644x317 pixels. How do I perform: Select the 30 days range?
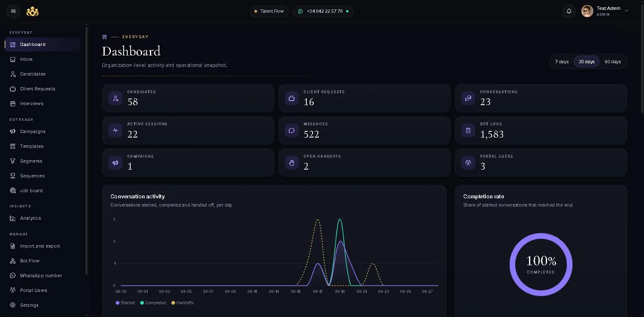(x=586, y=62)
